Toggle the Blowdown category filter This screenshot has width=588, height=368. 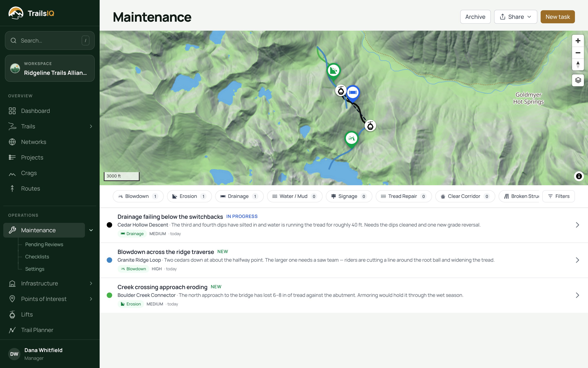tap(138, 196)
